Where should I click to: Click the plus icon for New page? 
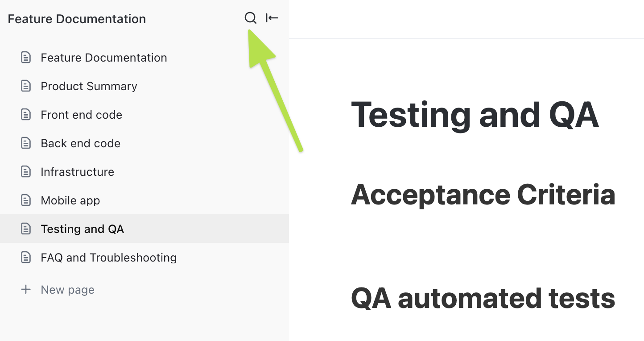tap(26, 289)
